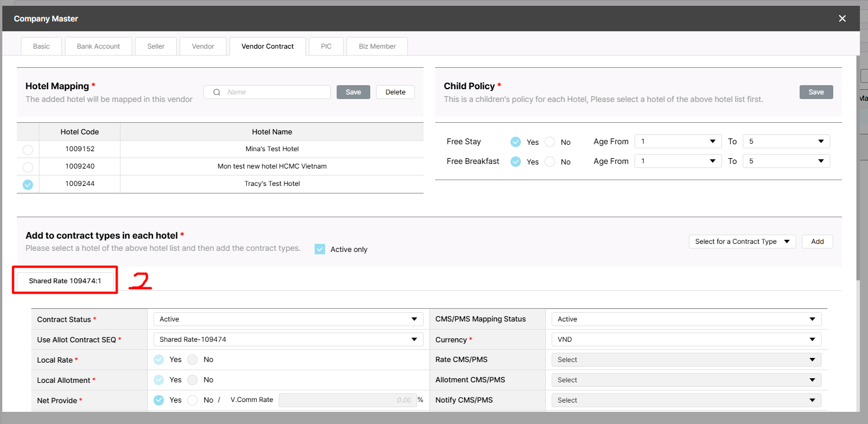Close the Company Master dialog
The image size is (868, 424).
842,19
